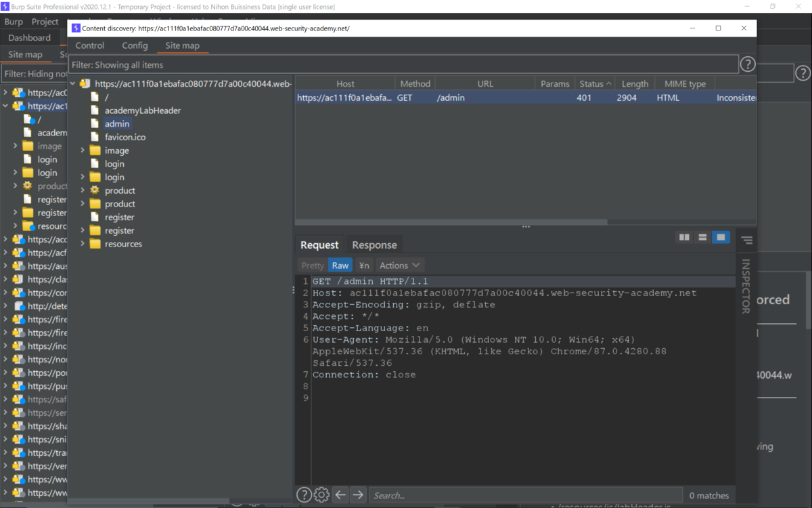The image size is (812, 508).
Task: Select the favicon.ico tree item
Action: pos(125,137)
